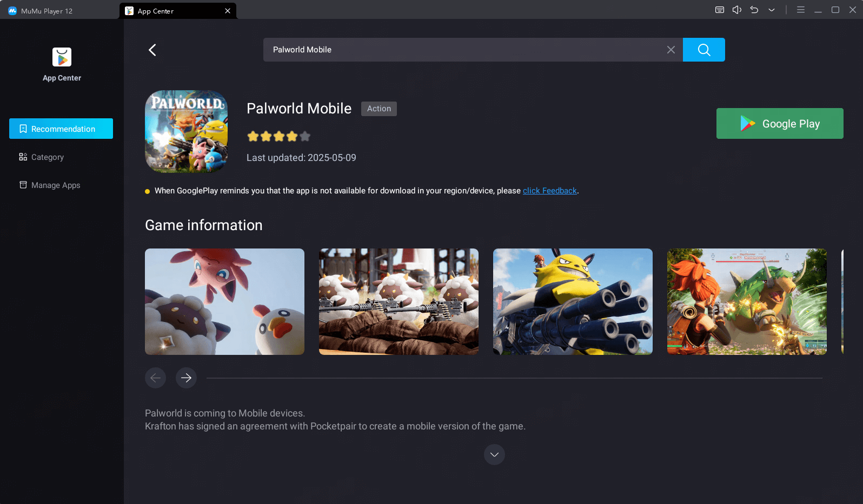The height and width of the screenshot is (504, 863).
Task: Click the Palworld Mobile title text
Action: pos(299,109)
